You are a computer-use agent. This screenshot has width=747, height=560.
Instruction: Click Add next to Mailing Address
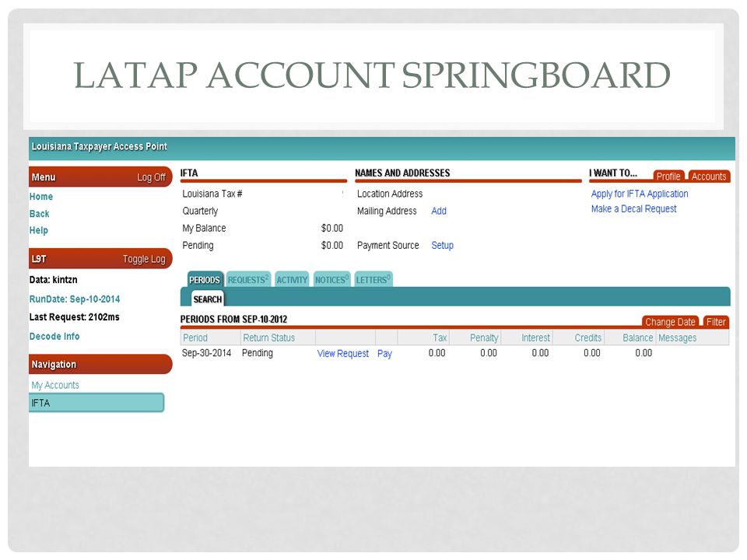click(x=439, y=211)
